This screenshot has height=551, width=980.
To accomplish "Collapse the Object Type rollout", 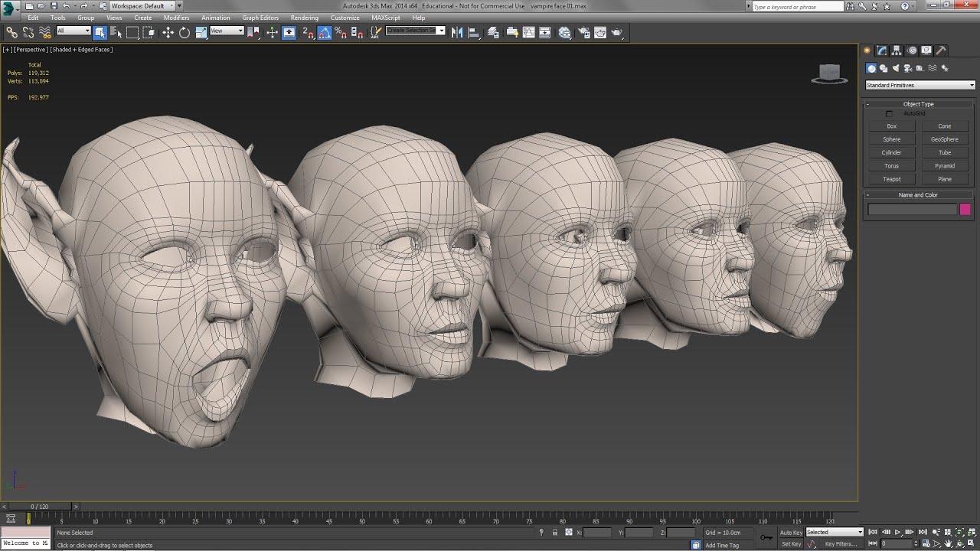I will tap(919, 104).
